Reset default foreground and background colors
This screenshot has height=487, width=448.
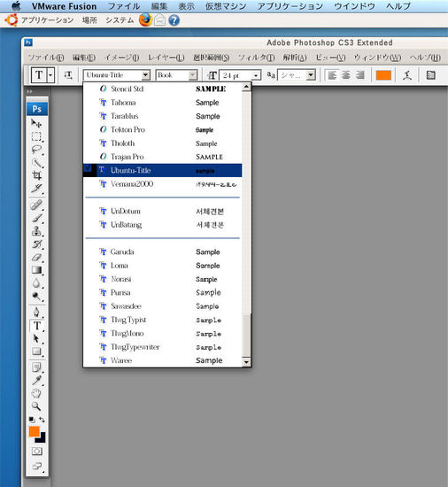tap(32, 420)
